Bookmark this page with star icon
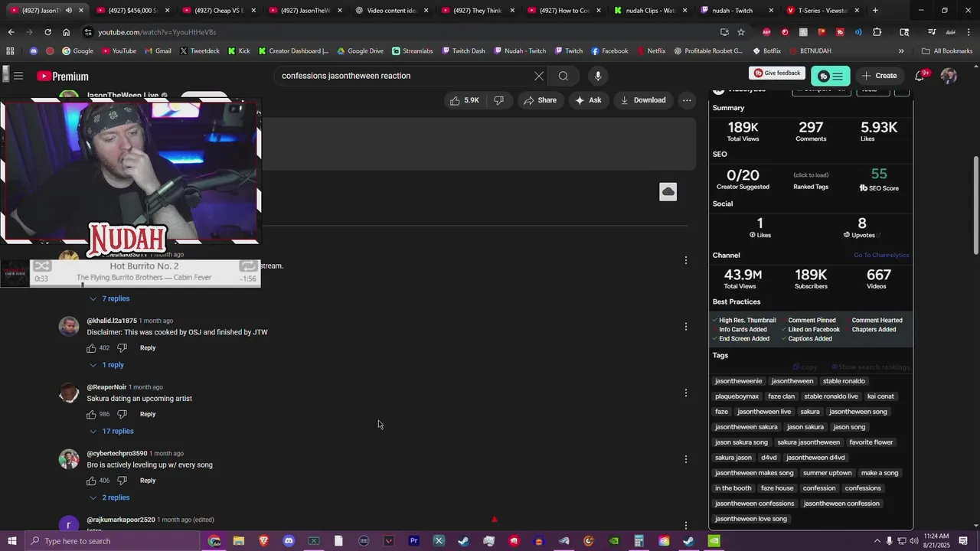Screen dimensions: 980x551 click(740, 32)
